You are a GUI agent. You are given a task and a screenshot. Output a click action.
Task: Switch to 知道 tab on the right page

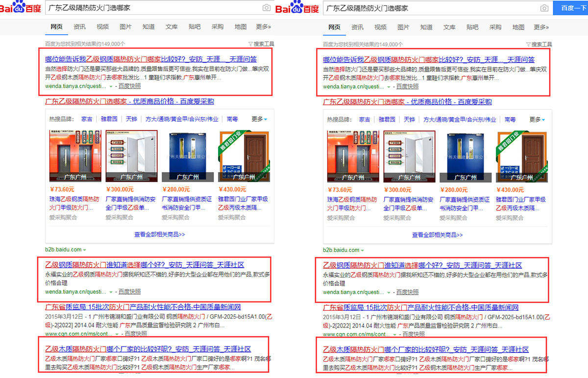(x=426, y=27)
